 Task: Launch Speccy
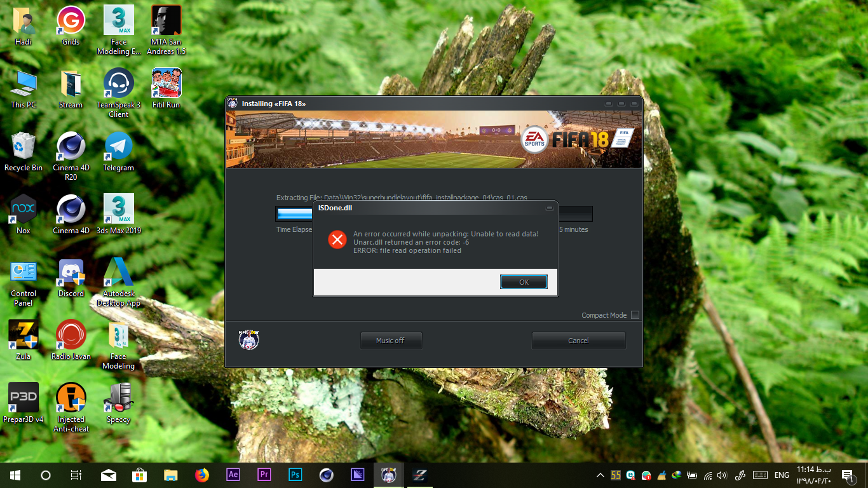pos(119,403)
